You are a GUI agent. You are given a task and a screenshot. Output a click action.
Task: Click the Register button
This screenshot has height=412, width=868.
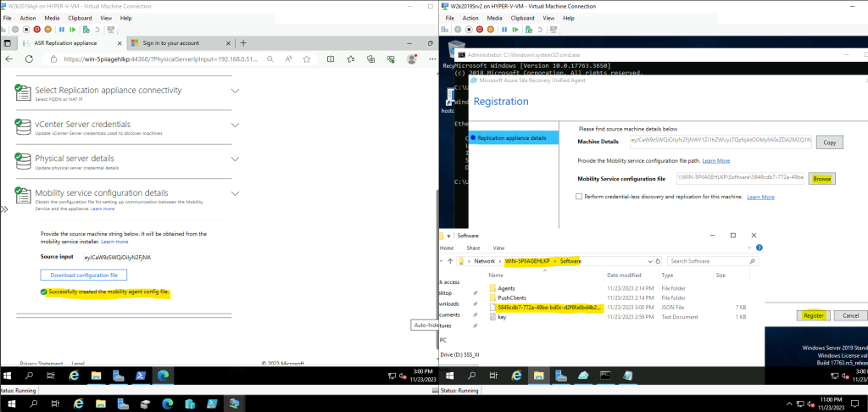pyautogui.click(x=813, y=315)
